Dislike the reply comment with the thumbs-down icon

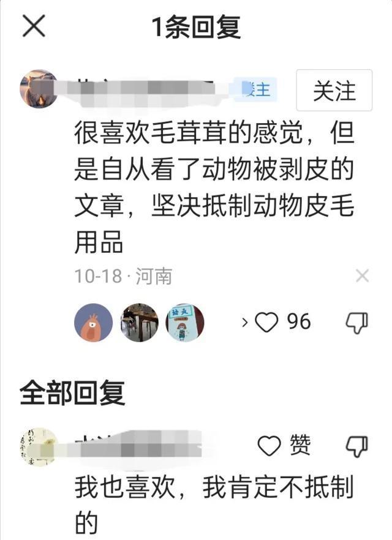coord(357,446)
